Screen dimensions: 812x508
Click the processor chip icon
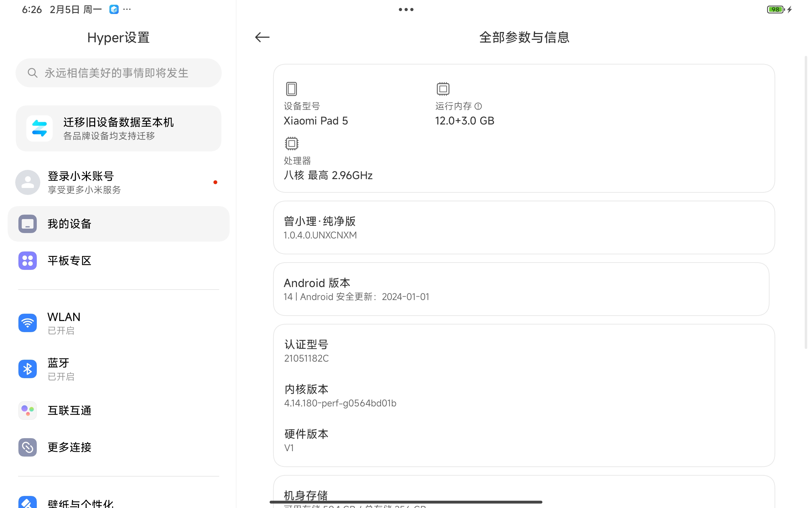click(x=291, y=144)
